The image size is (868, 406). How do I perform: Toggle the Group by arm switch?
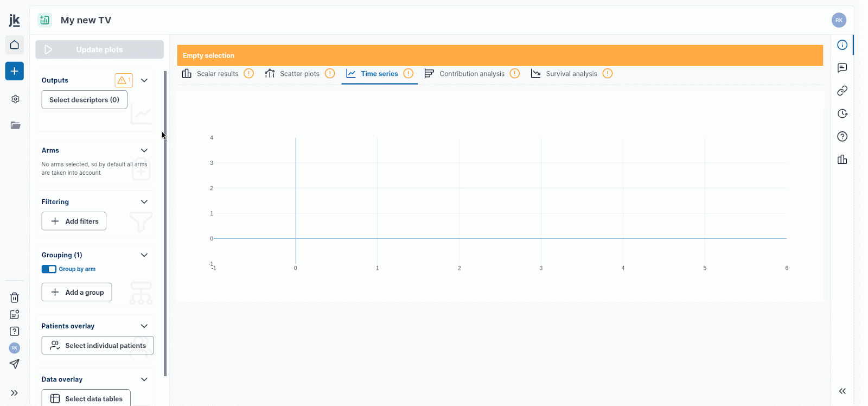pyautogui.click(x=49, y=269)
